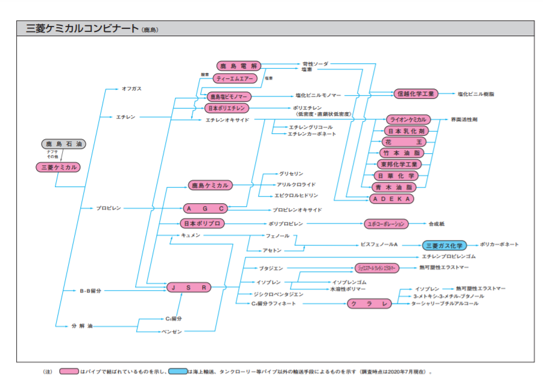The height and width of the screenshot is (392, 543).
Task: Click the 青木油脂 company box
Action: tap(394, 188)
